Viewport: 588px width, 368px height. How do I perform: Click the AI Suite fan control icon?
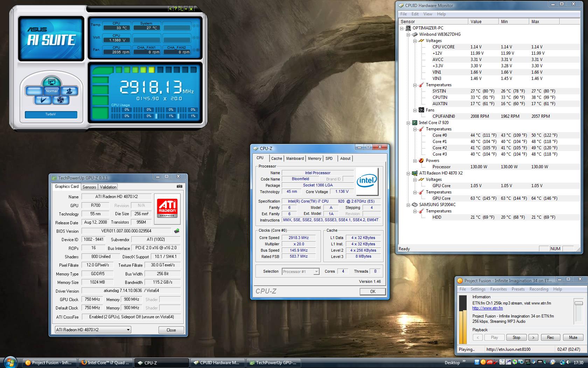pos(60,100)
